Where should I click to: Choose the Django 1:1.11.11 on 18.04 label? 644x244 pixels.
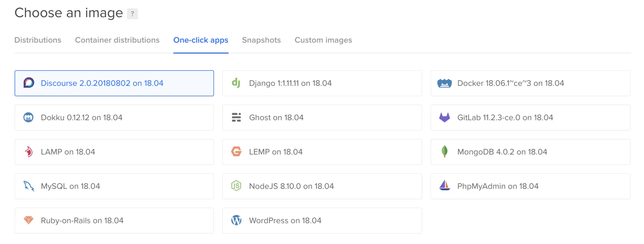[290, 83]
